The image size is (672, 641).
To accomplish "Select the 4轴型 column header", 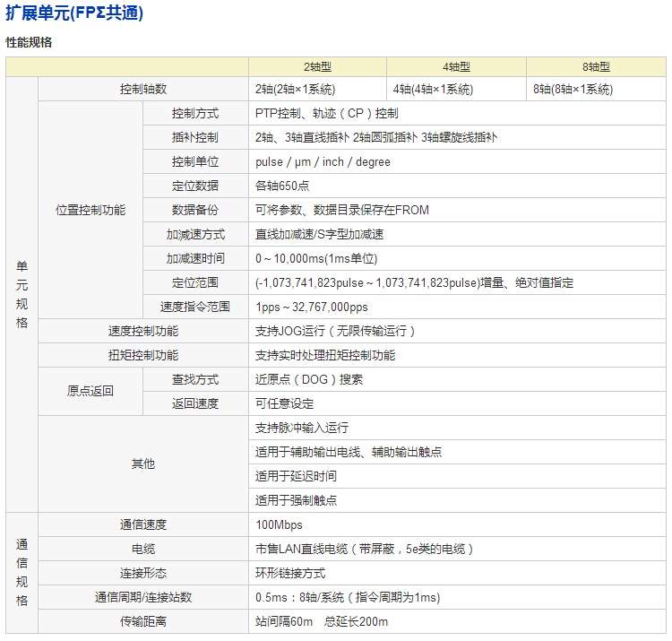I will 456,67.
